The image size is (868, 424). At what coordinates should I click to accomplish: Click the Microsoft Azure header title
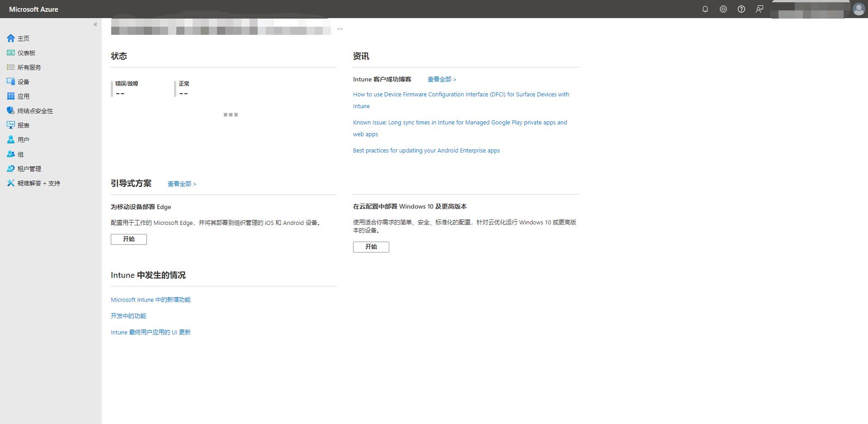[33, 9]
